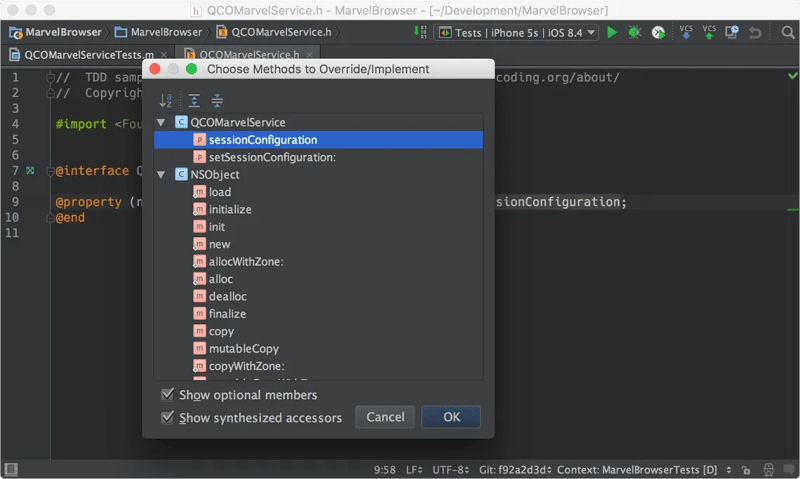Click the gutter related-file icon on line 7
Viewport: 800px width, 479px height.
point(31,170)
